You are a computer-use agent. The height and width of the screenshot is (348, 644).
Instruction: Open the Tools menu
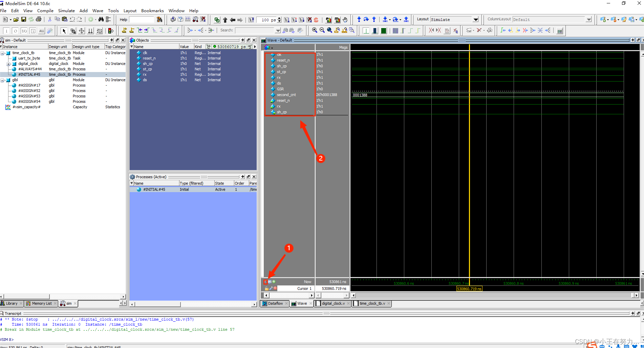113,11
